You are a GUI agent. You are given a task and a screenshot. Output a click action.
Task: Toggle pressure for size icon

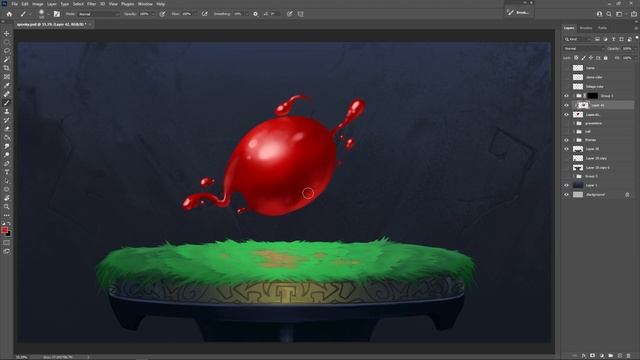(289, 14)
